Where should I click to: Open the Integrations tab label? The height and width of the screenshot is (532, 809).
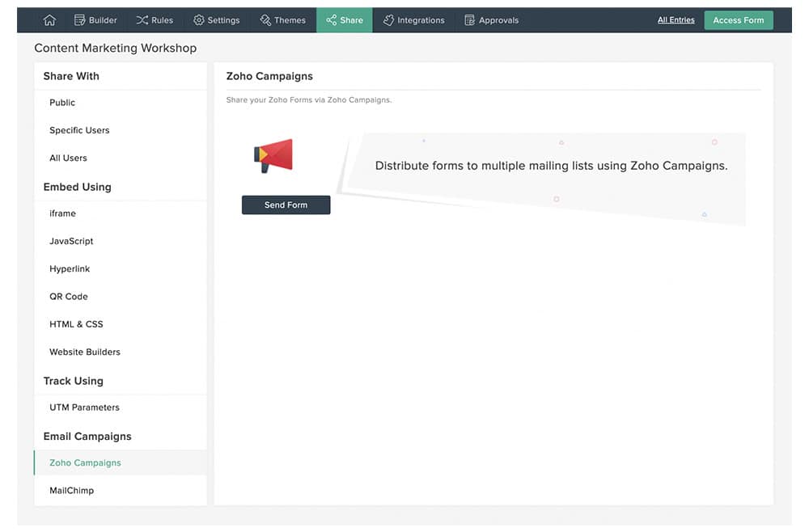[421, 20]
